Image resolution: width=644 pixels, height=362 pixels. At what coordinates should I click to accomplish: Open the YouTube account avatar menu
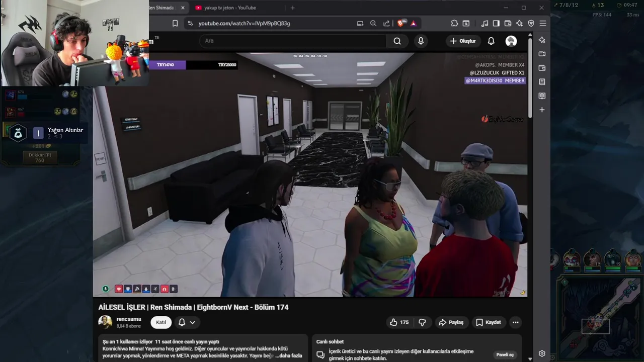tap(511, 41)
